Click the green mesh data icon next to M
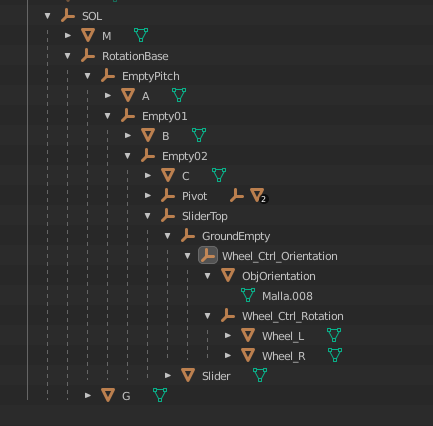The width and height of the screenshot is (433, 426). click(x=141, y=35)
